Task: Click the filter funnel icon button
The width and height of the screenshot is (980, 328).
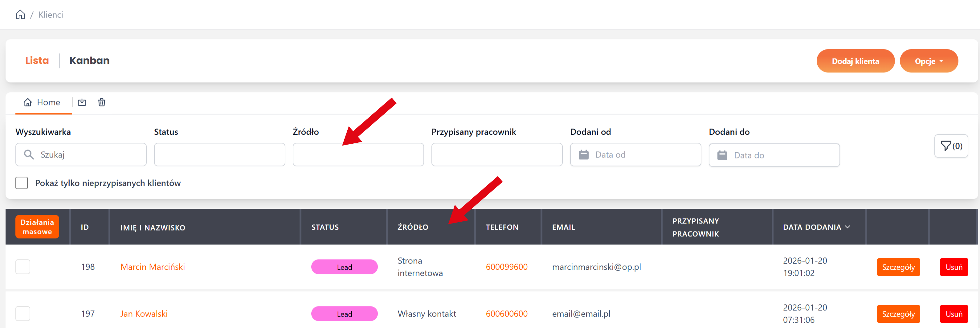Action: [951, 146]
